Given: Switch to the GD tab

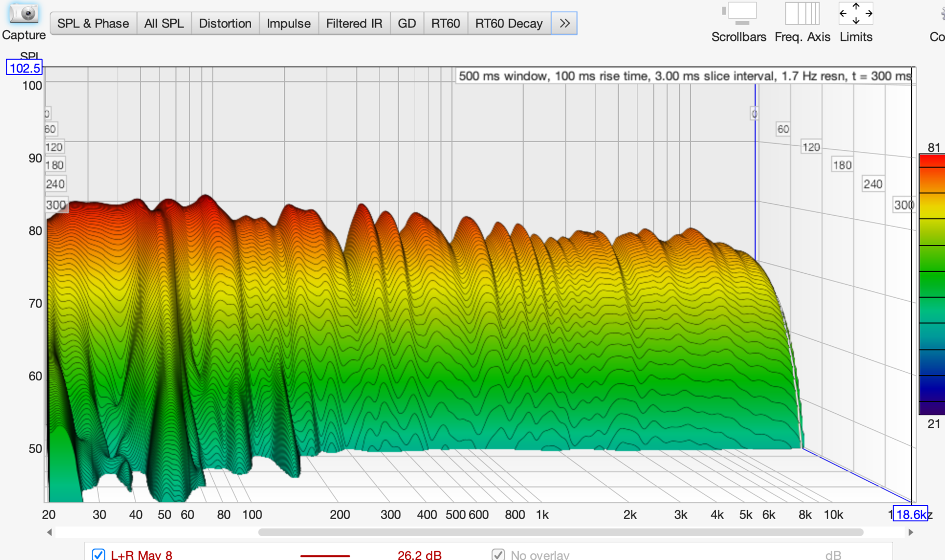Looking at the screenshot, I should point(407,23).
